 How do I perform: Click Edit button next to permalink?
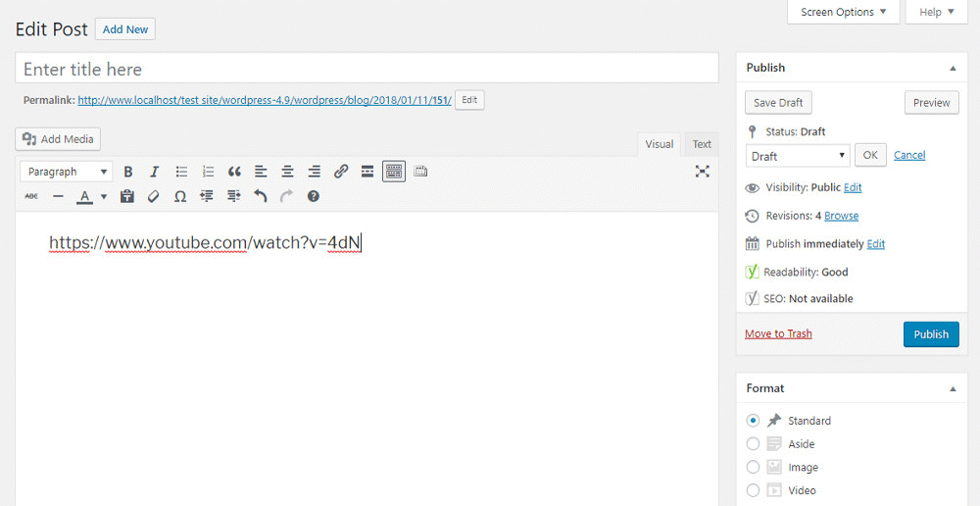(469, 100)
